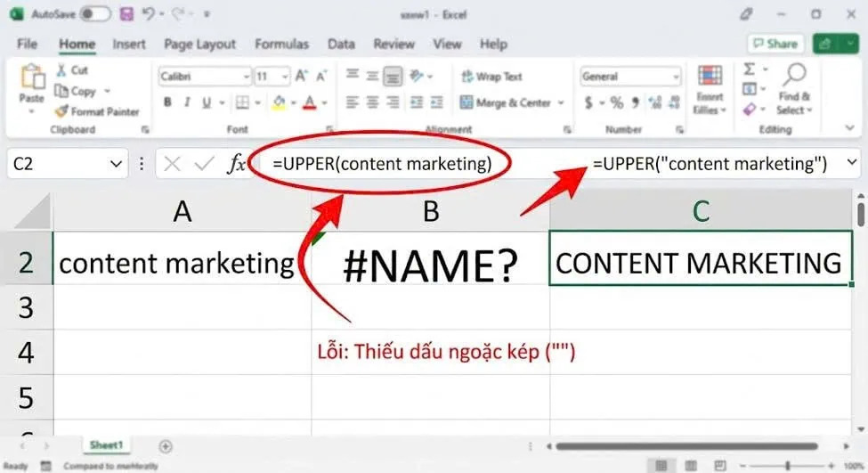Toggle bold formatting
868x473 pixels.
tap(167, 102)
